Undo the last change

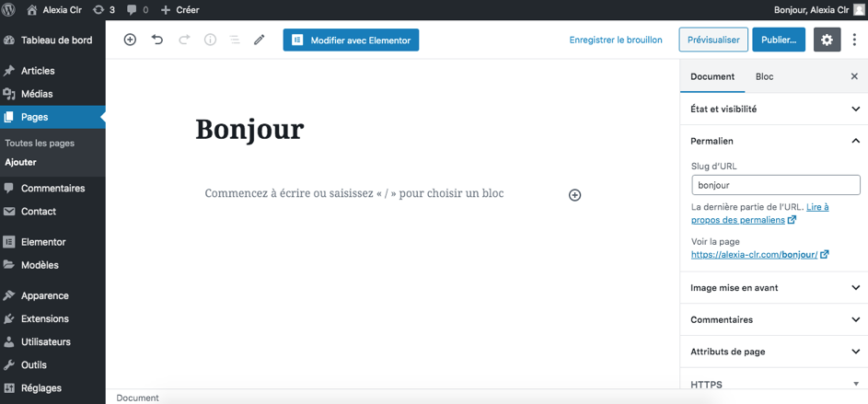pos(157,40)
